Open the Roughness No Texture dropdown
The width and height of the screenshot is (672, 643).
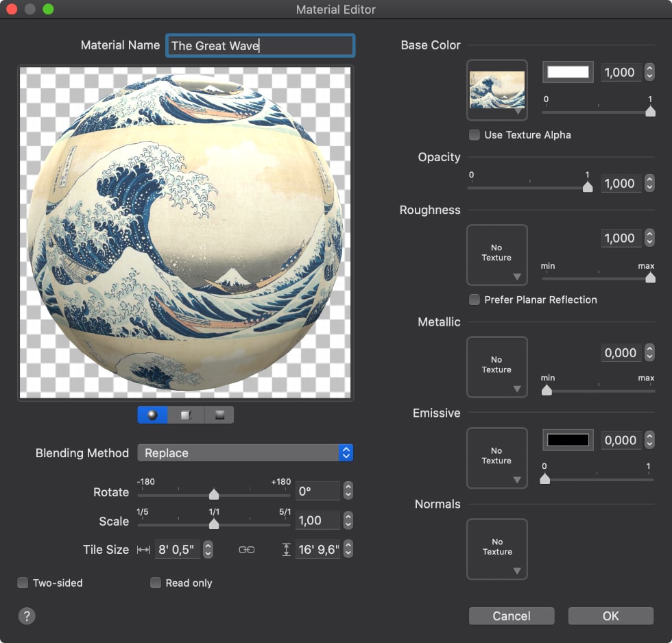click(496, 255)
